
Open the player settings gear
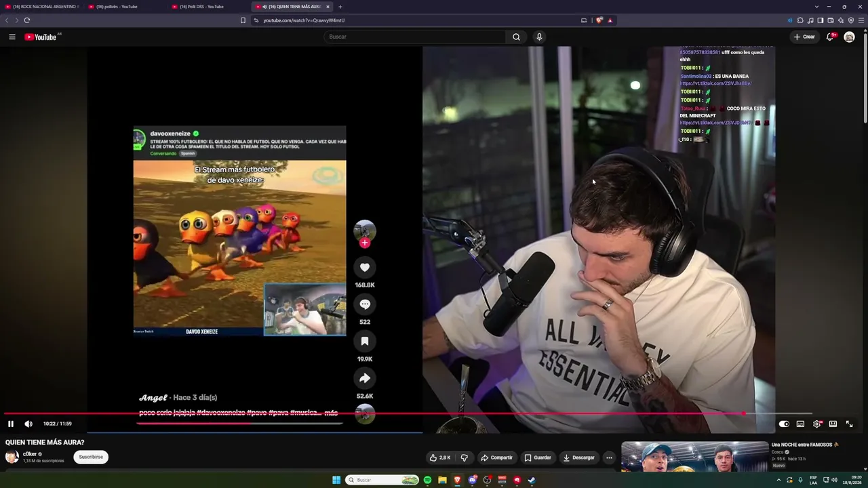[816, 424]
